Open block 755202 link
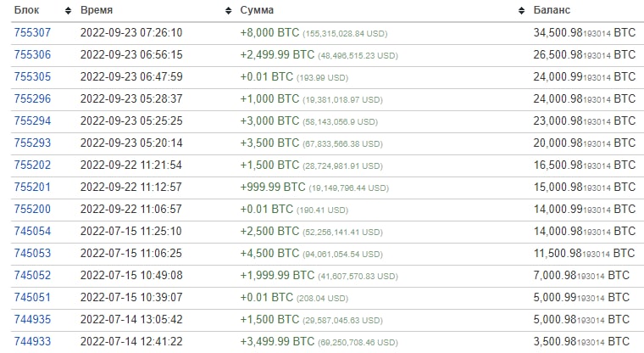 pos(32,165)
